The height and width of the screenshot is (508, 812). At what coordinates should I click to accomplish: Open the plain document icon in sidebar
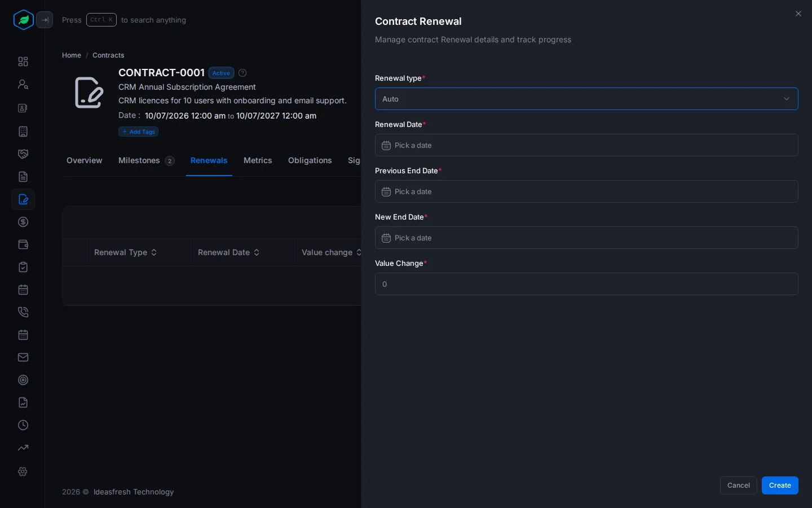coord(23,177)
